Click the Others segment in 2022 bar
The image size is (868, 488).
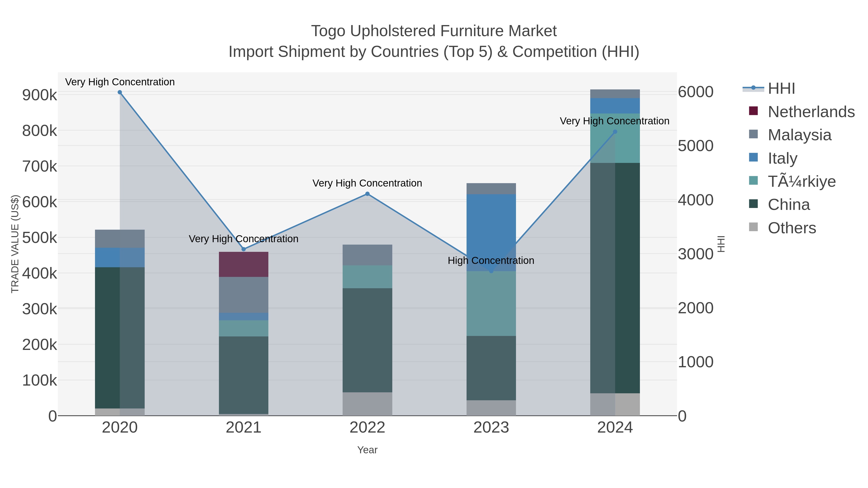tap(367, 404)
